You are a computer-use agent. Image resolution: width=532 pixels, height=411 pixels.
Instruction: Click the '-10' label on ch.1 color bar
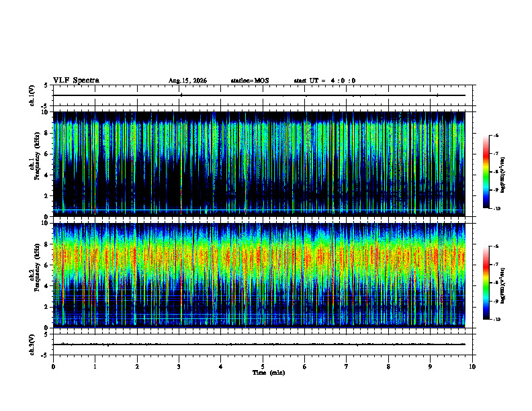496,209
